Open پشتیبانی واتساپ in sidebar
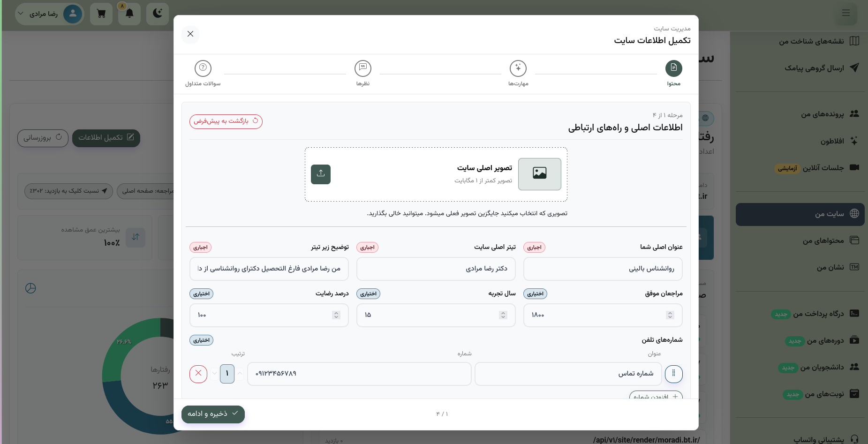 click(800, 439)
